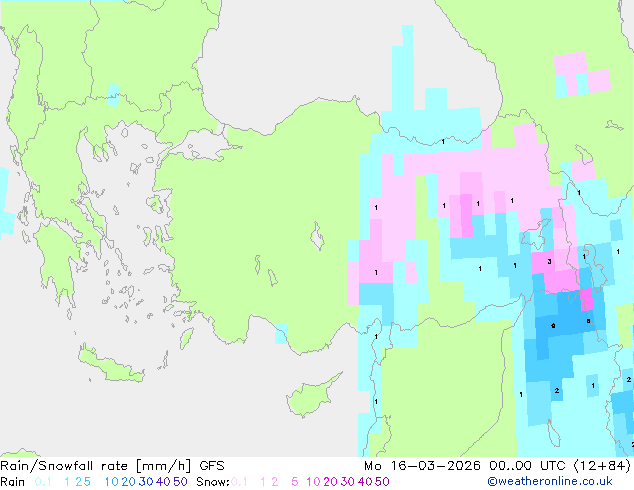Pick the Rain legend value 50
Image resolution: width=634 pixels, height=490 pixels.
pos(180,482)
